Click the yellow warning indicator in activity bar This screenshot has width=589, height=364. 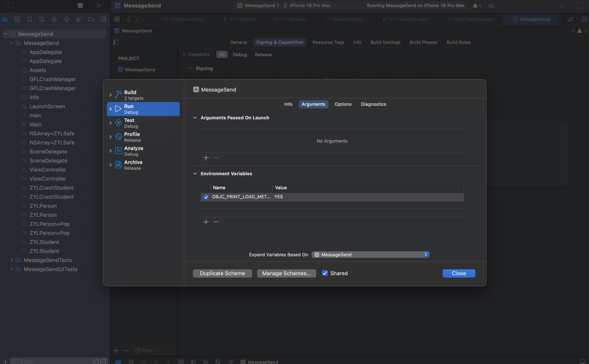[477, 5]
